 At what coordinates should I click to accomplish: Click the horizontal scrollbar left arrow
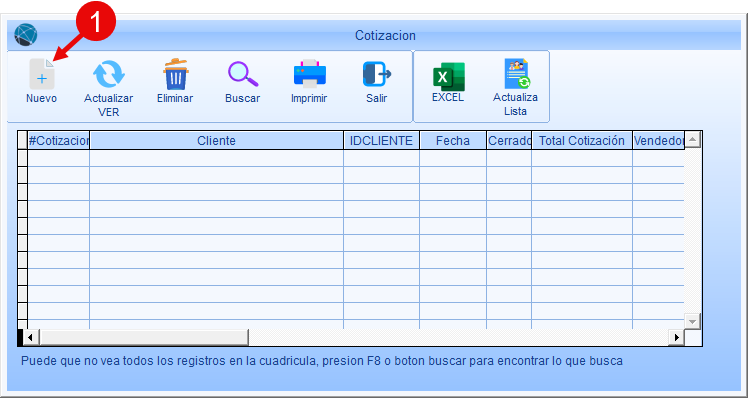click(31, 337)
